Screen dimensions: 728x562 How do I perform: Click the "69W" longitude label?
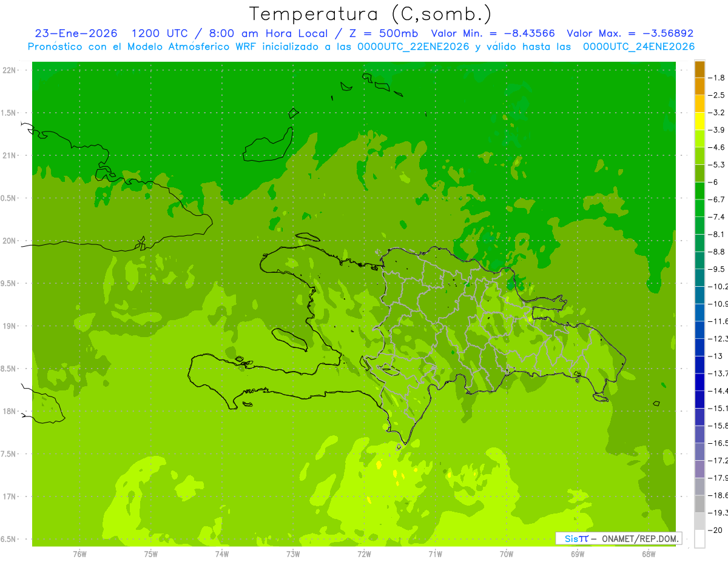[578, 554]
